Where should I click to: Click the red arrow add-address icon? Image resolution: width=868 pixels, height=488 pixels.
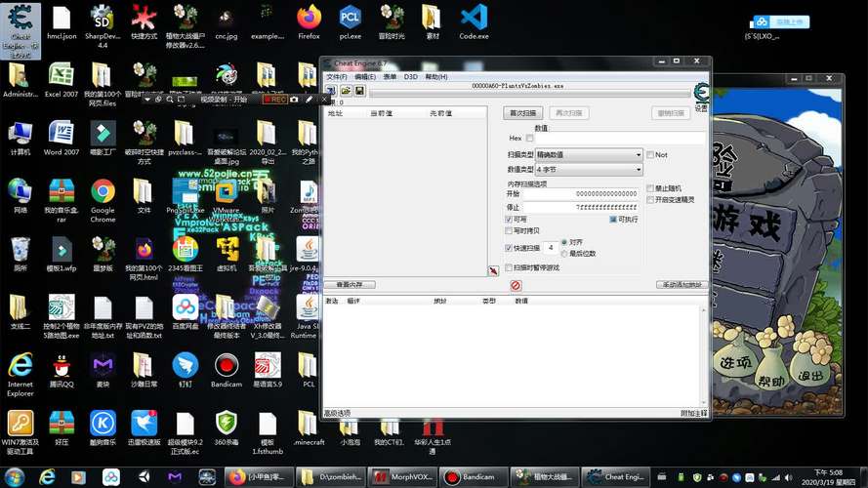(x=493, y=270)
